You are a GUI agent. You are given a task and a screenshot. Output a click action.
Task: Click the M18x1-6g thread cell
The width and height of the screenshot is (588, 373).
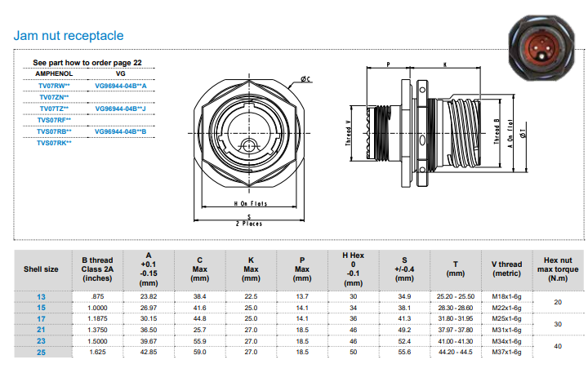[506, 295]
